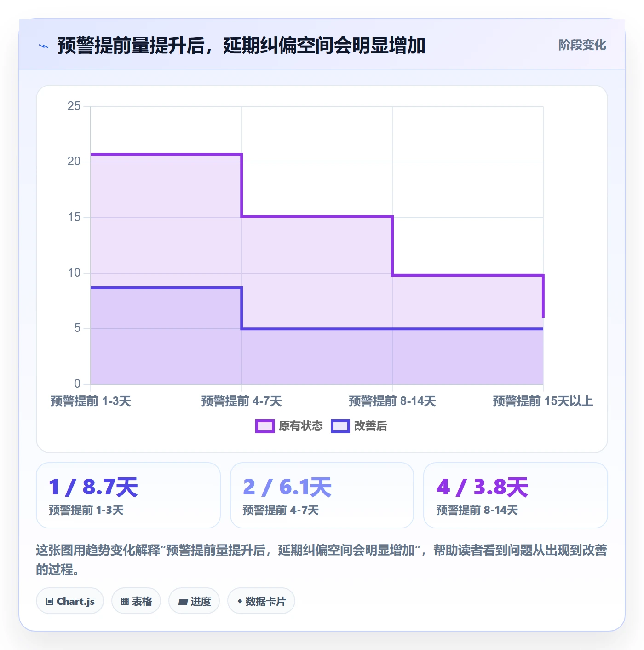Click the description paragraph starting 这张图用趋势变化解释
The height and width of the screenshot is (650, 644).
point(322,560)
